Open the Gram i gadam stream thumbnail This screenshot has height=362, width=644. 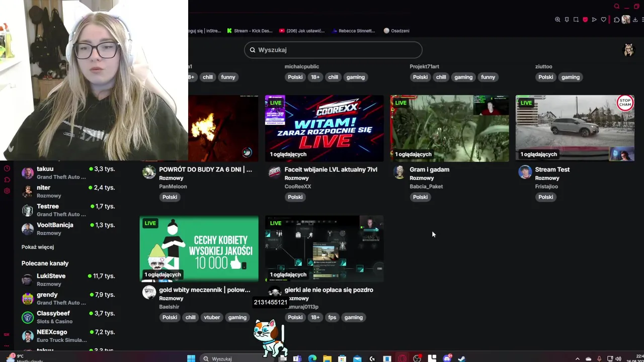[x=449, y=128]
